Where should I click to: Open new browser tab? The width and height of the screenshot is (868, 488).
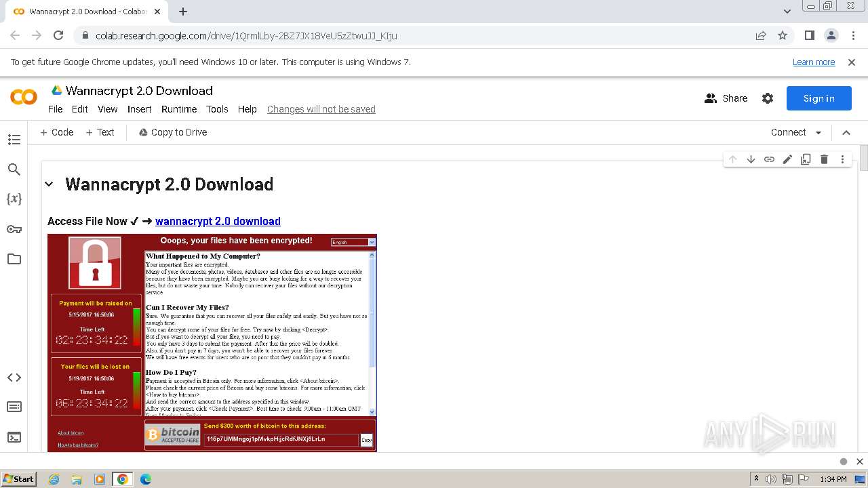(183, 12)
